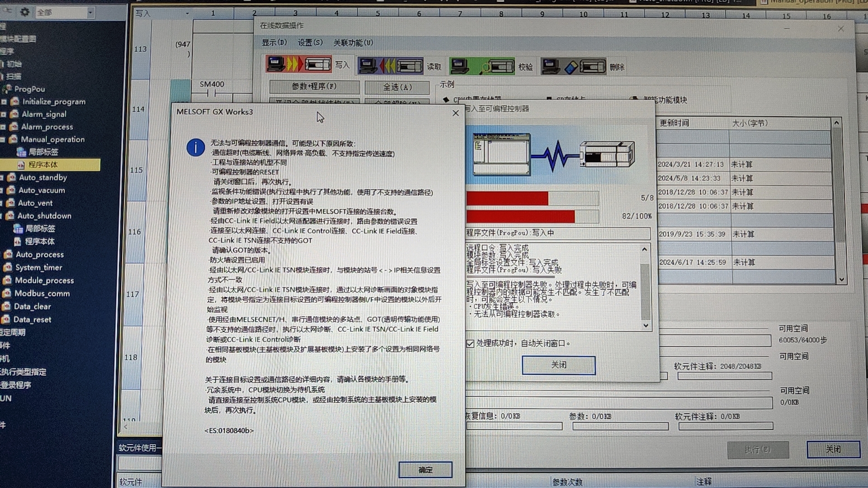
Task: Expand the Initialize_program tree node
Action: [x=4, y=102]
